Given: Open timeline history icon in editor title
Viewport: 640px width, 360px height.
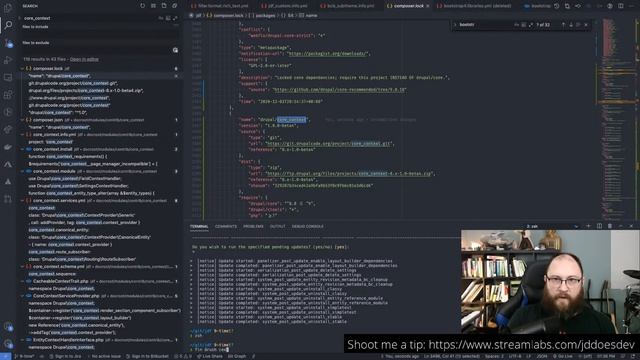Looking at the screenshot, I should [x=557, y=6].
